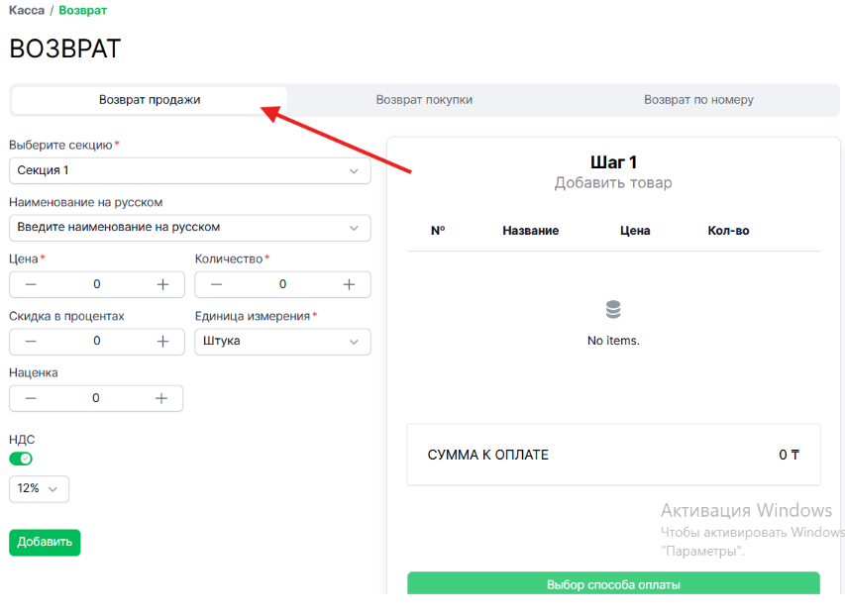The width and height of the screenshot is (845, 616).
Task: Toggle the НДС switch off
Action: click(21, 459)
